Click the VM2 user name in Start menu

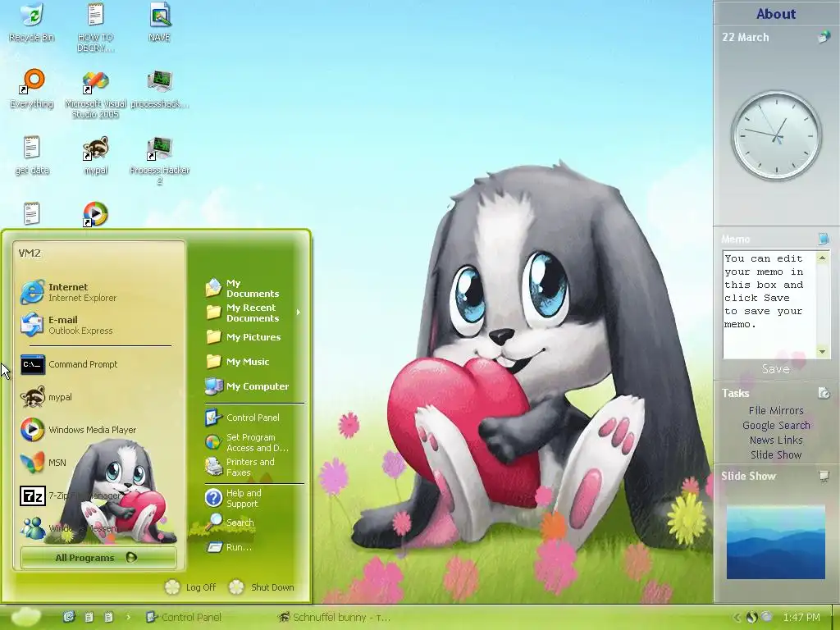30,253
